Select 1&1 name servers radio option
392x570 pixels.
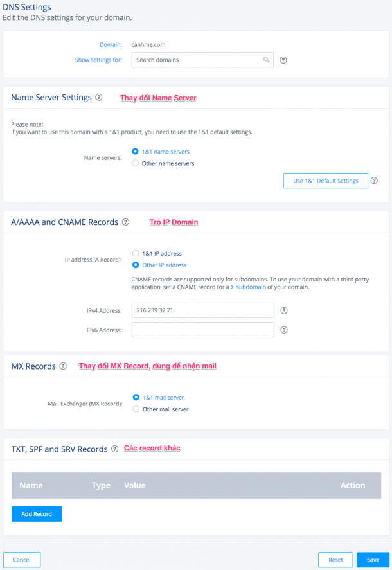pyautogui.click(x=135, y=152)
